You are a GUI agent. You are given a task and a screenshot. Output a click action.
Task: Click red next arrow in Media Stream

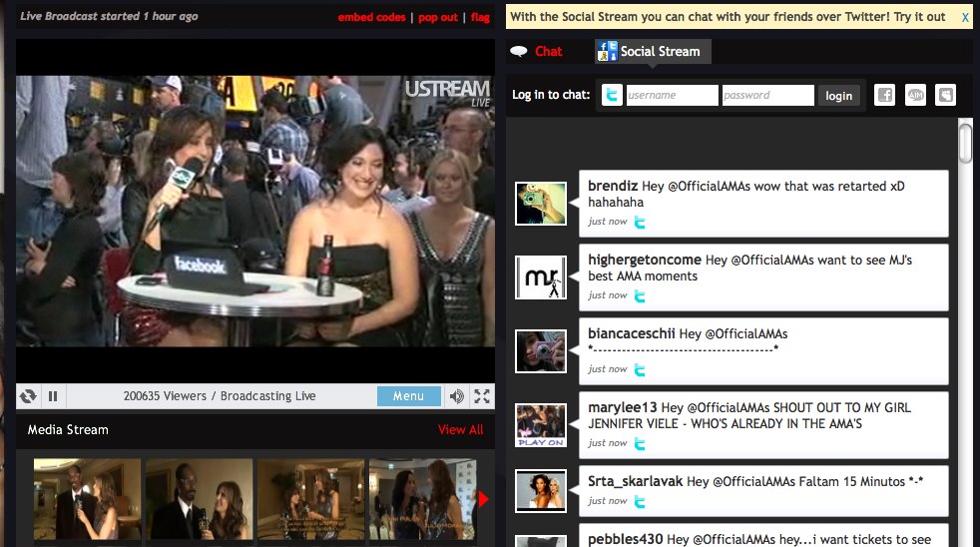pos(484,499)
